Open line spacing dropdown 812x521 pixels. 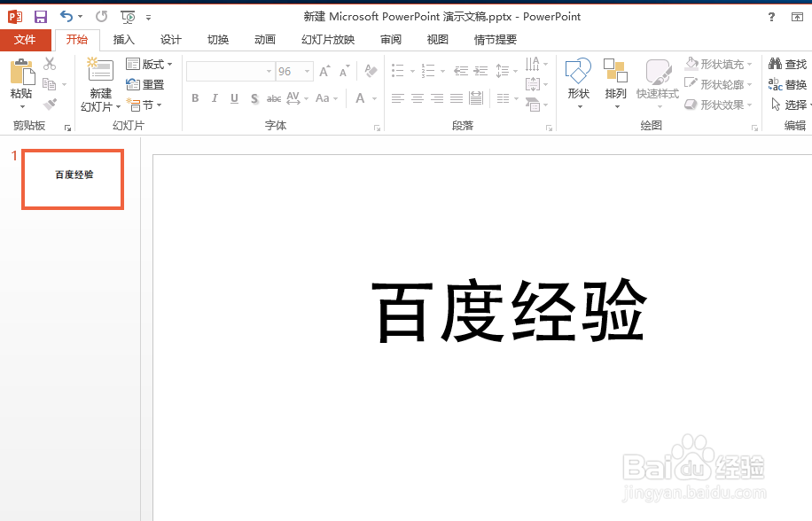pyautogui.click(x=506, y=71)
